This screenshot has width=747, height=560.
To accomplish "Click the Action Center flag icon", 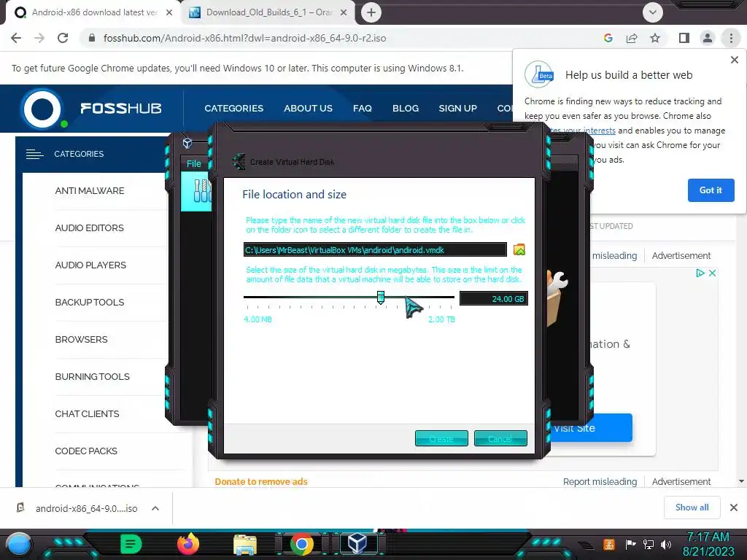I will (630, 544).
